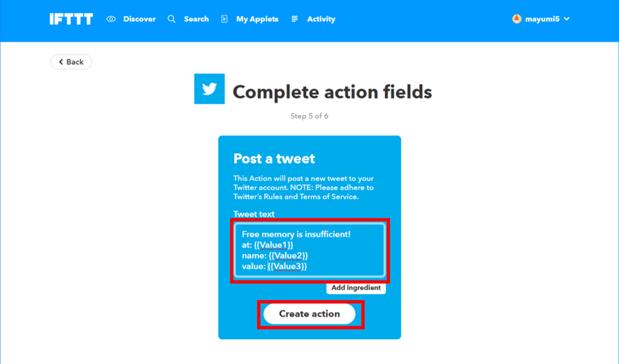Click the Activity list icon
The height and width of the screenshot is (364, 619).
coord(294,19)
